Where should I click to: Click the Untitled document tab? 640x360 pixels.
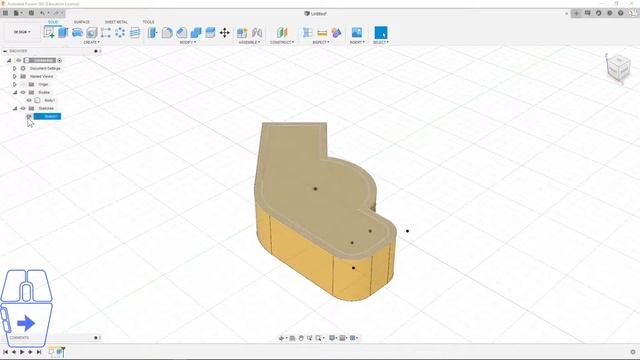[316, 13]
